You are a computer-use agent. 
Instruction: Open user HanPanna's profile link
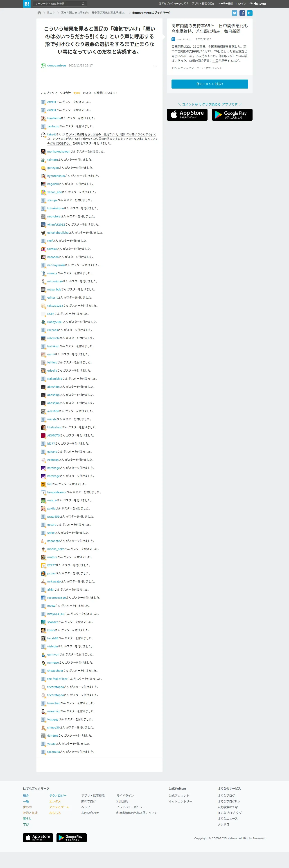tap(54, 118)
